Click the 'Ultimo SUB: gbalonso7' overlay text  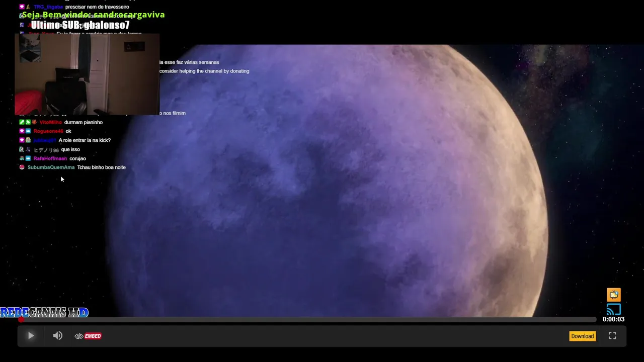80,25
